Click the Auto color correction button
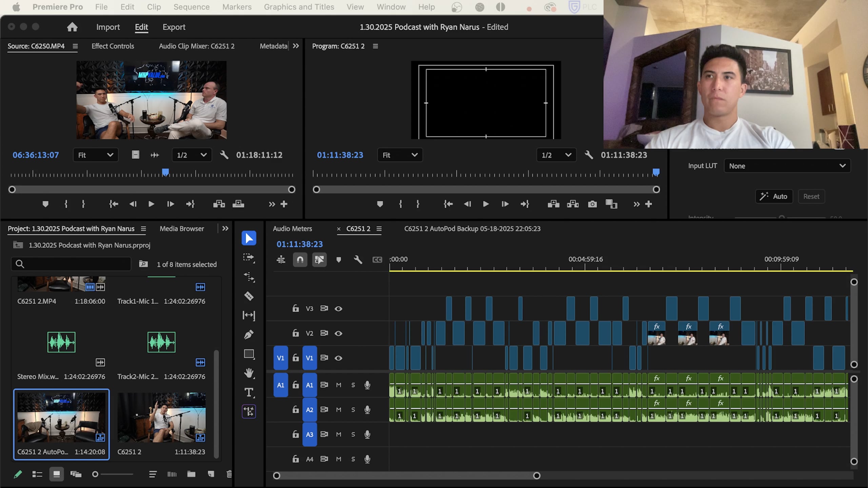 [x=774, y=196]
